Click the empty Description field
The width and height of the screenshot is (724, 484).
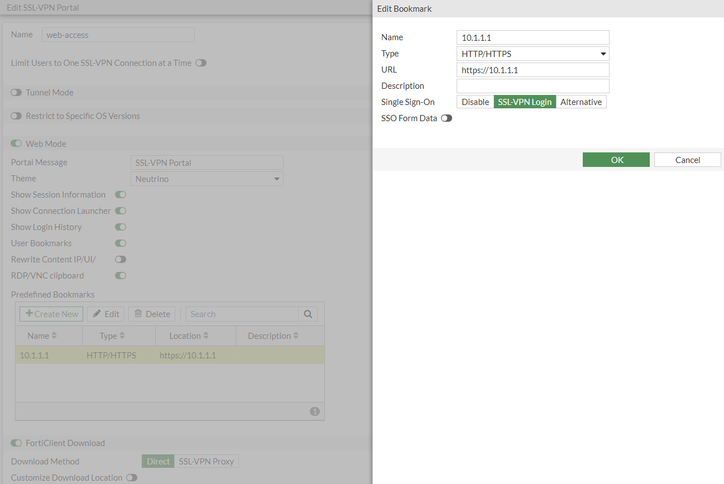coord(533,86)
